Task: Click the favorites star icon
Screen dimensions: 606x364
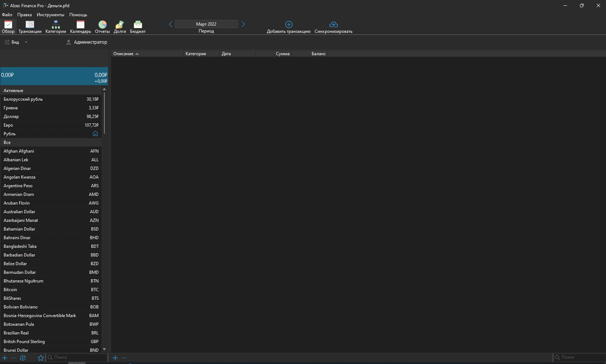Action: click(41, 358)
